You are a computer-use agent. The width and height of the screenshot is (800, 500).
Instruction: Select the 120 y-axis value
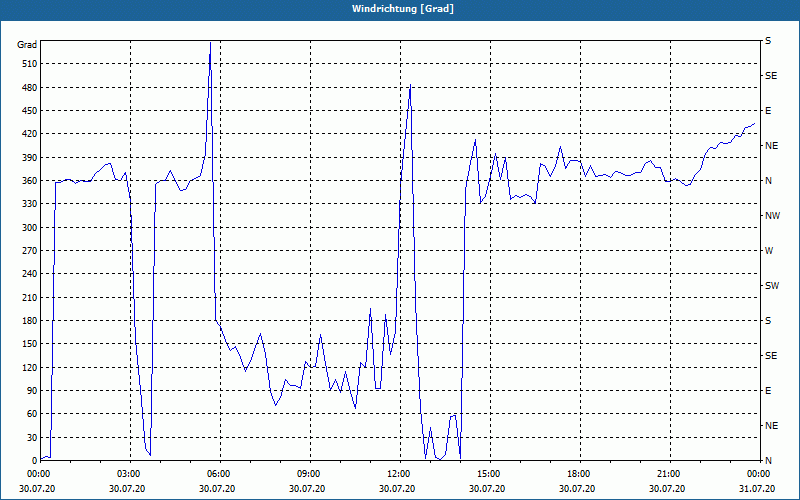pos(30,367)
